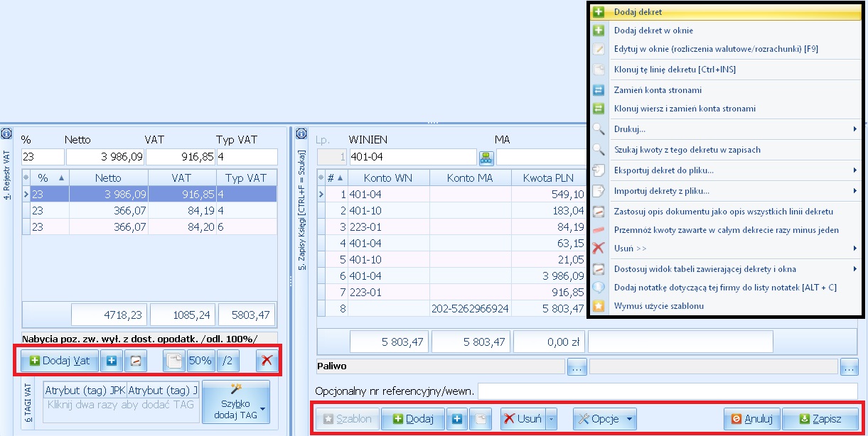The width and height of the screenshot is (868, 436).
Task: Sort by the Netto column header in VAT table
Action: click(108, 178)
